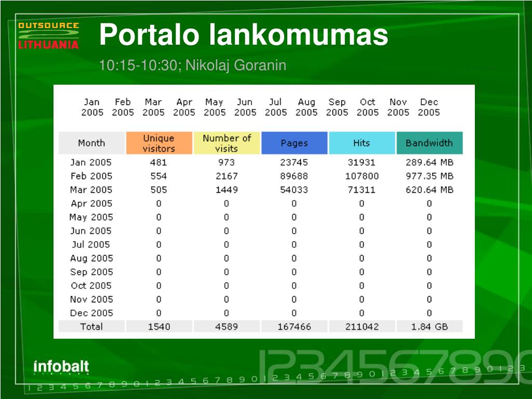Click total pages 167466
Viewport: 532px width, 399px height.
[294, 326]
